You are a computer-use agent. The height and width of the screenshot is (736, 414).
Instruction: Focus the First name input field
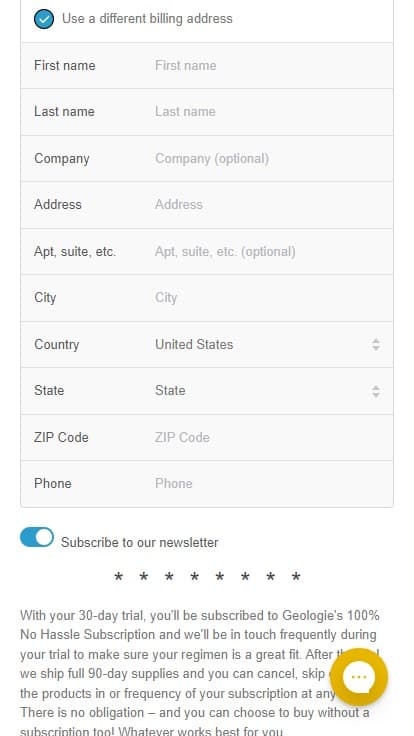[270, 65]
